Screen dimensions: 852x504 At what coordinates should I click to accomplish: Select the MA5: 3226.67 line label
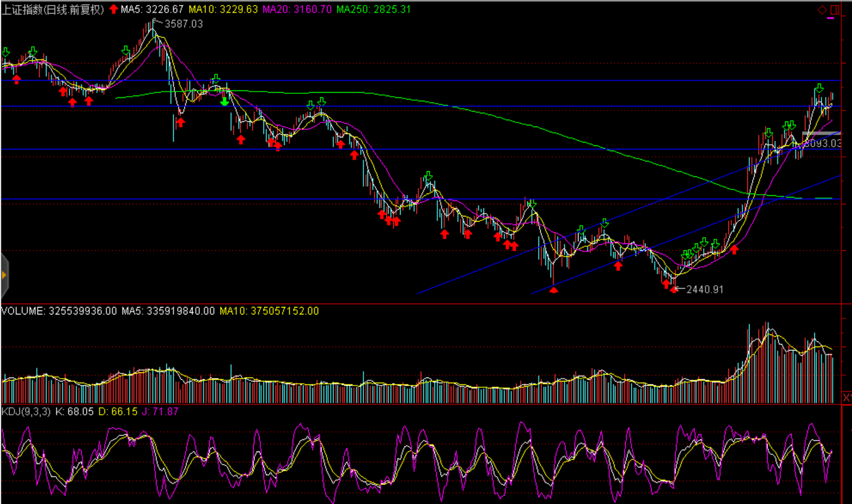tap(152, 9)
